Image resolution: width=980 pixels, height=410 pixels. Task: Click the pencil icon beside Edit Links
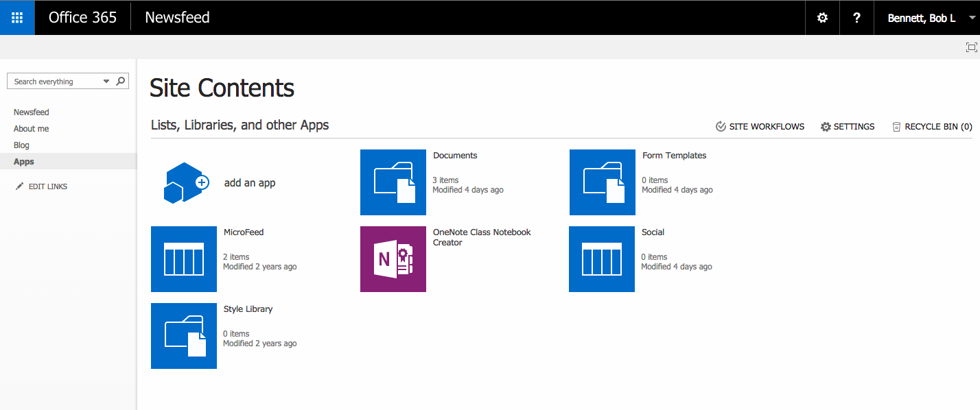coord(19,186)
